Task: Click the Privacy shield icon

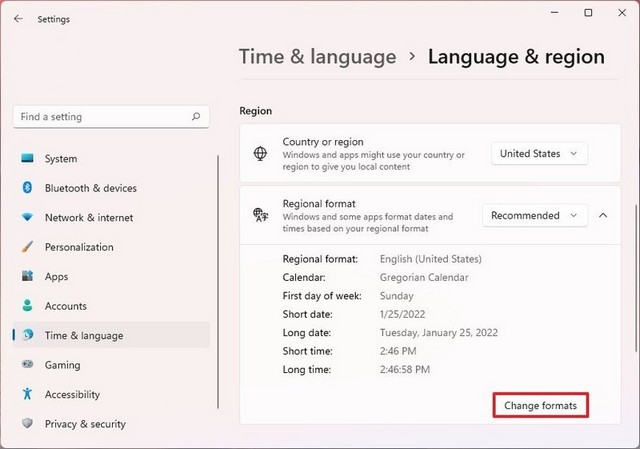Action: pos(27,423)
